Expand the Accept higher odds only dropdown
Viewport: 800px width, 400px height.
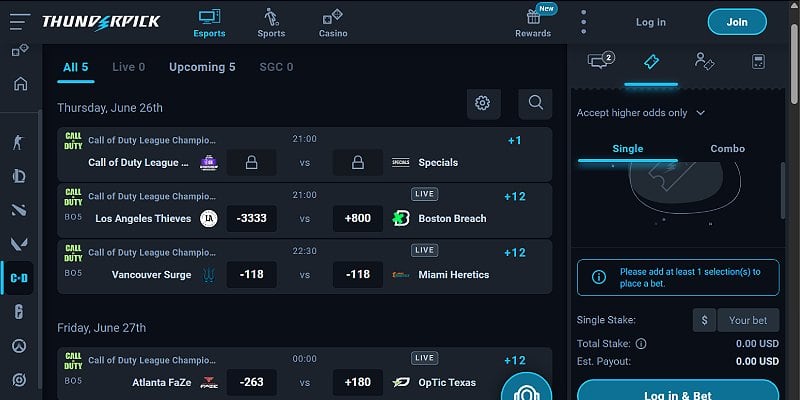coord(641,113)
